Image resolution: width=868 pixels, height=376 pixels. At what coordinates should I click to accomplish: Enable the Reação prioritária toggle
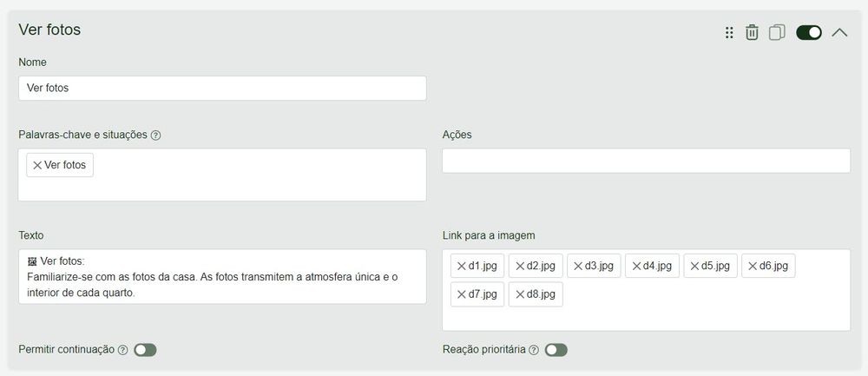(556, 350)
